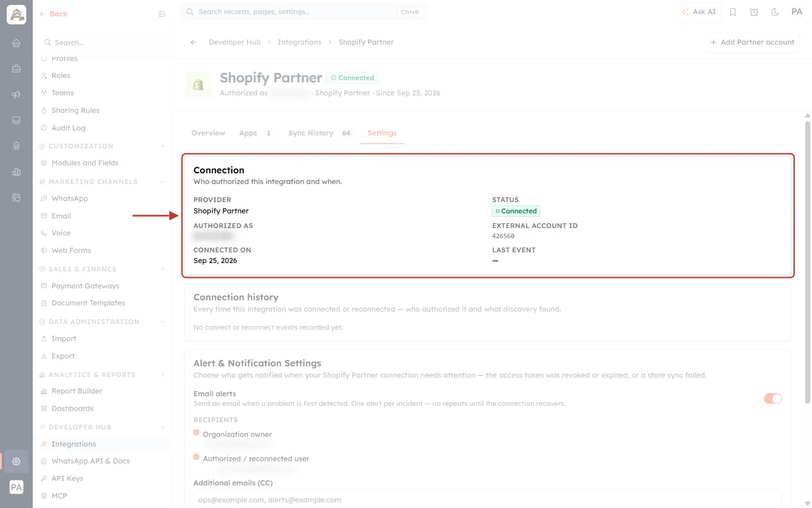This screenshot has width=812, height=508.
Task: Open the Home icon in left rail
Action: click(16, 43)
